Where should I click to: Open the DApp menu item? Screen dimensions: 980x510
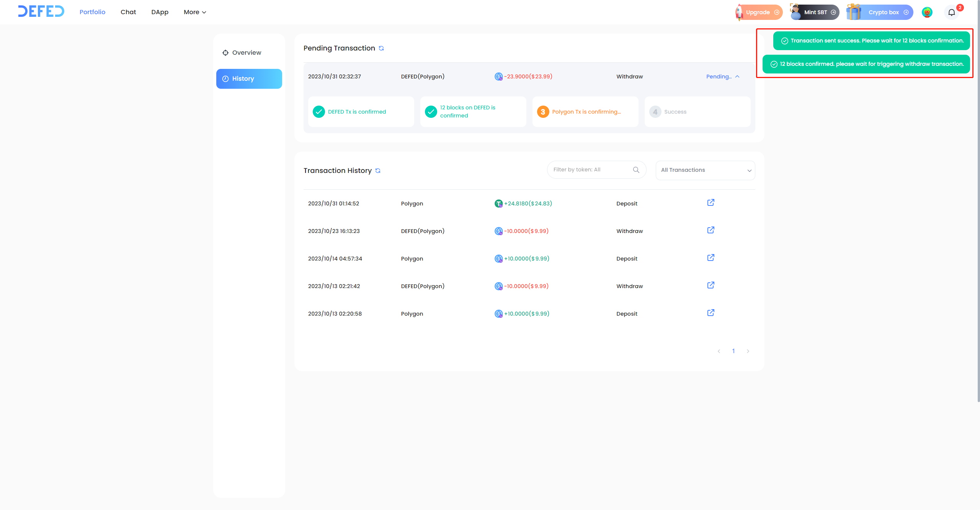coord(160,12)
